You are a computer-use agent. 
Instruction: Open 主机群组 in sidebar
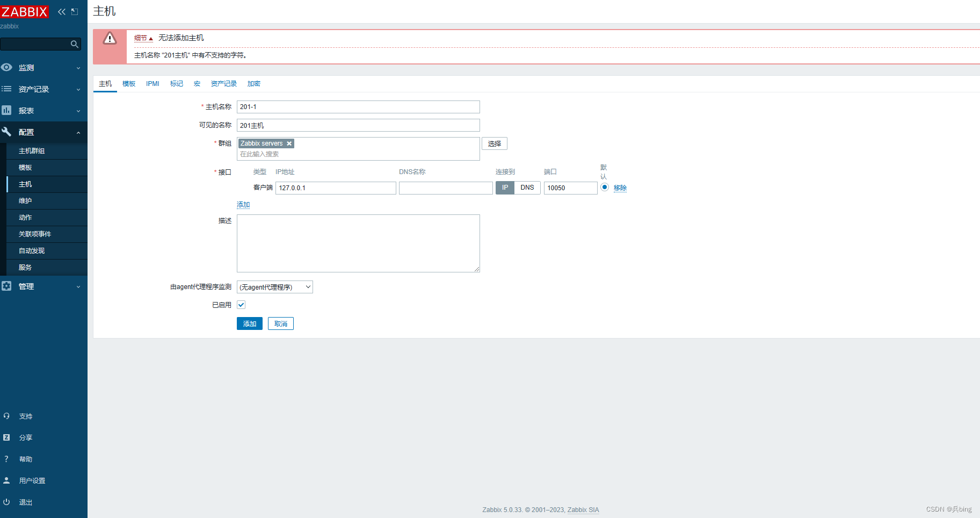click(x=47, y=151)
